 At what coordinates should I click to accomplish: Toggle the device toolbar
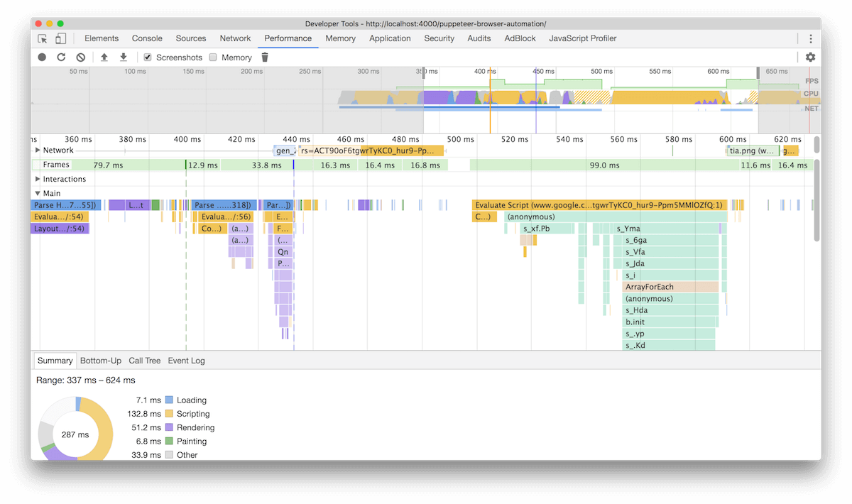tap(60, 38)
